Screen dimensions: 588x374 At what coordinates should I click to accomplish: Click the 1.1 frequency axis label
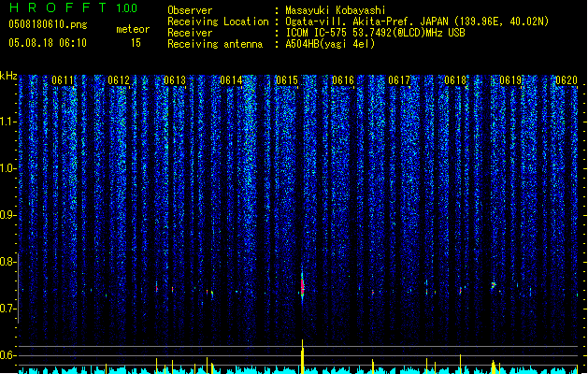7,122
